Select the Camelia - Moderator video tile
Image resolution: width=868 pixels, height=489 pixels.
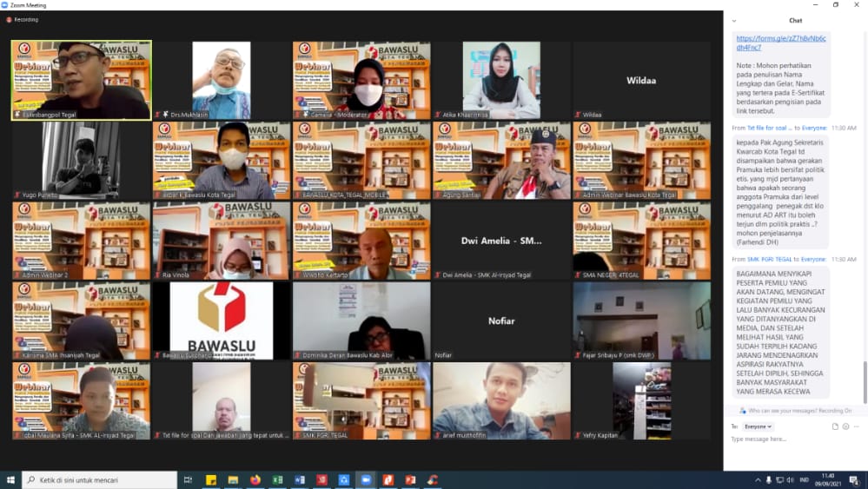(x=362, y=80)
